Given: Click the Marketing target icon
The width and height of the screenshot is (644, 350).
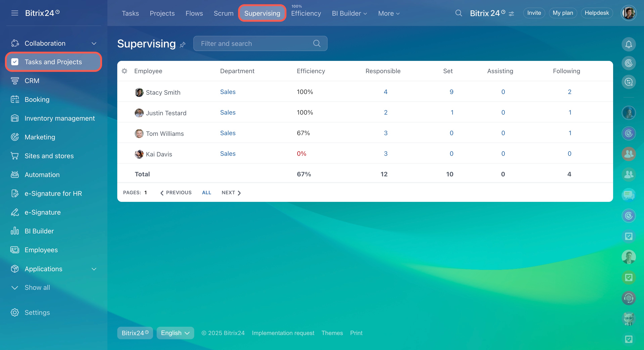Looking at the screenshot, I should coord(15,137).
